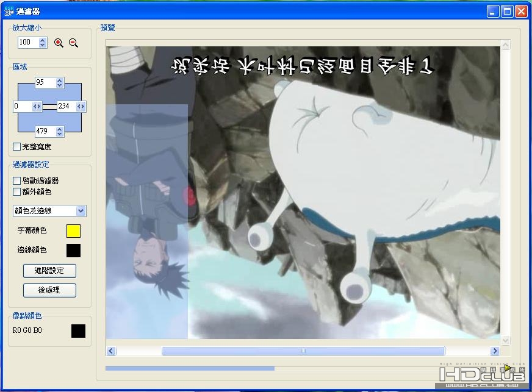Close the 過濾器 window
Image resolution: width=532 pixels, height=392 pixels.
coord(521,11)
